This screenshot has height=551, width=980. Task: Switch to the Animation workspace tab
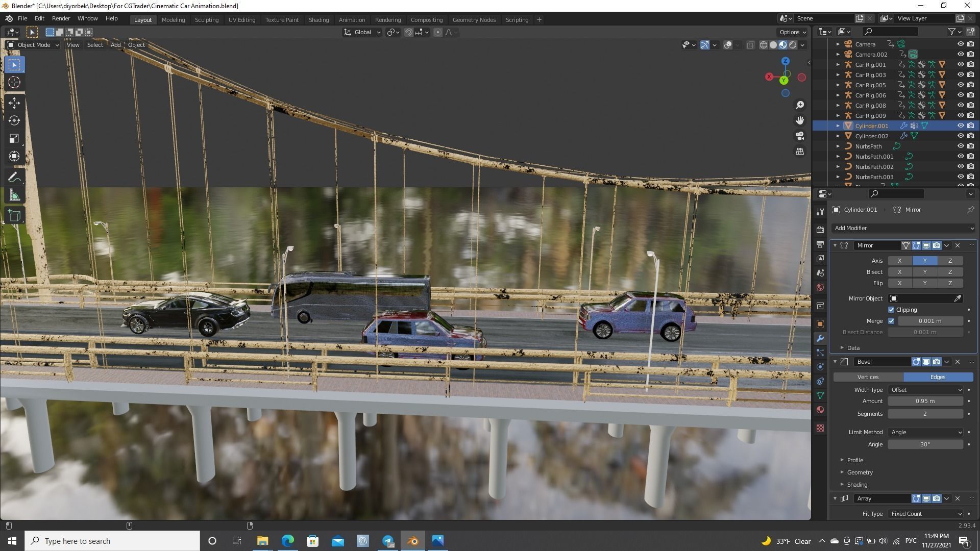pos(352,20)
